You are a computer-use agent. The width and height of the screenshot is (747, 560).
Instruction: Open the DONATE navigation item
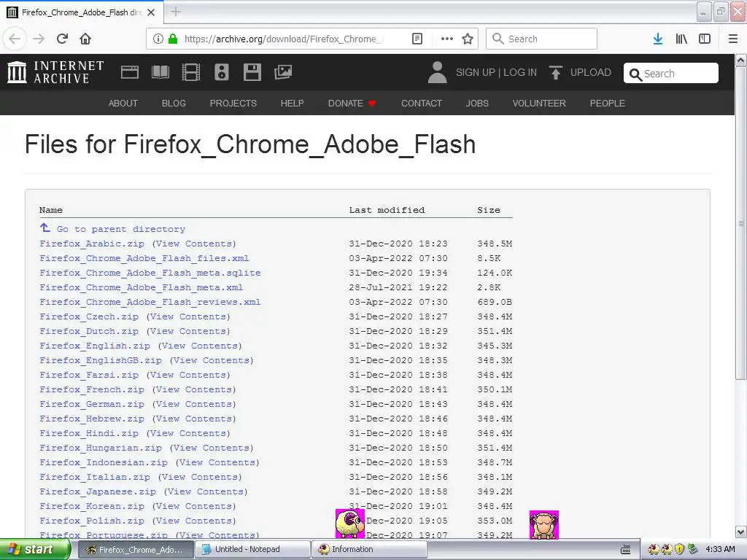click(x=352, y=104)
